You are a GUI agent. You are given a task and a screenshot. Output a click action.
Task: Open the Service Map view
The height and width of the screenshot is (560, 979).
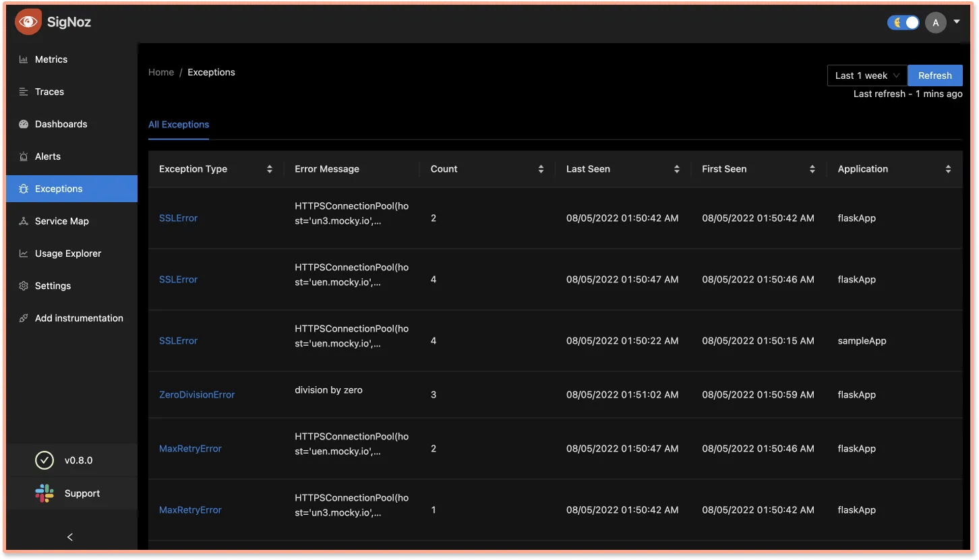point(61,221)
